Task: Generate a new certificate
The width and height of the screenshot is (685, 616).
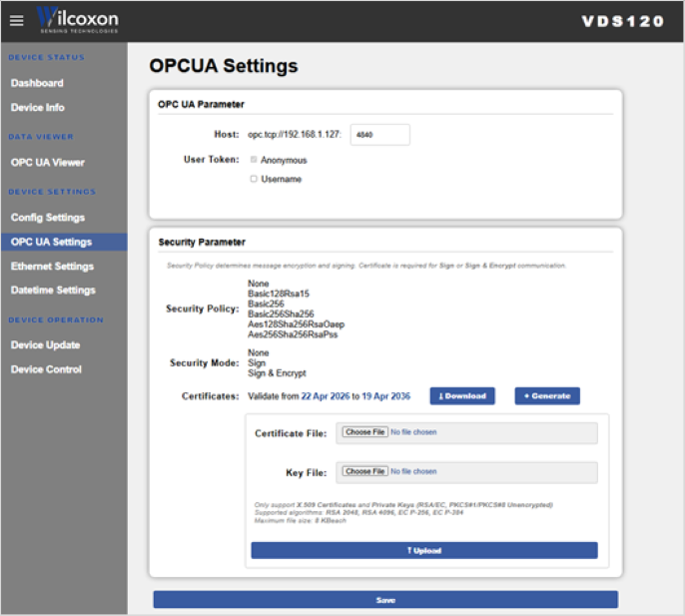Action: point(547,395)
